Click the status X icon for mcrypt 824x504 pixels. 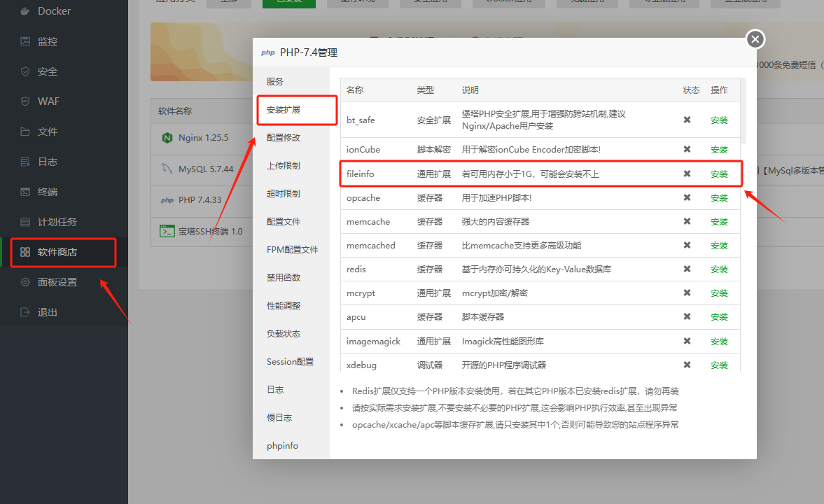pyautogui.click(x=687, y=293)
